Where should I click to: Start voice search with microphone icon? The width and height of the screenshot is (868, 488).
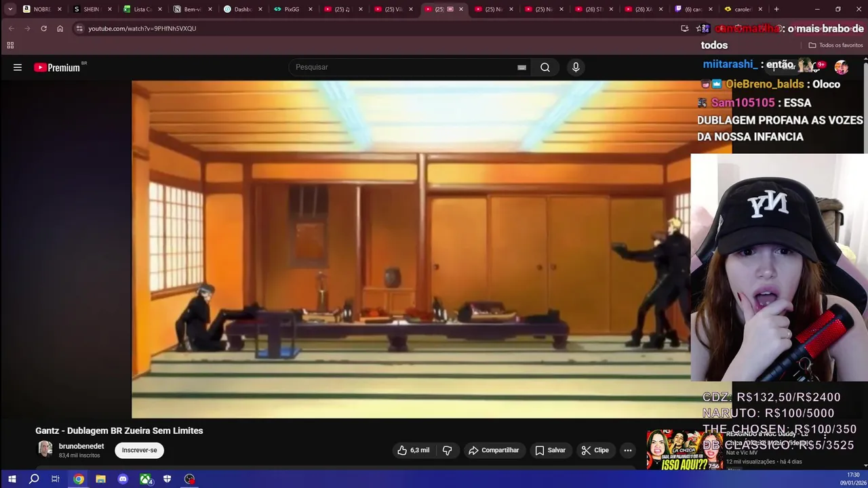[x=576, y=67]
